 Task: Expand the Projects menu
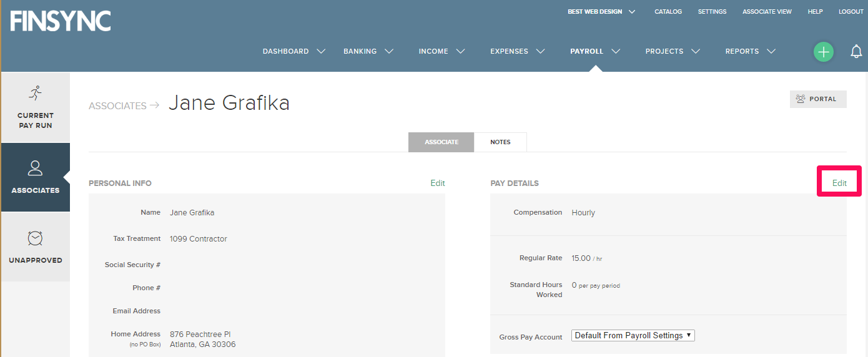673,51
